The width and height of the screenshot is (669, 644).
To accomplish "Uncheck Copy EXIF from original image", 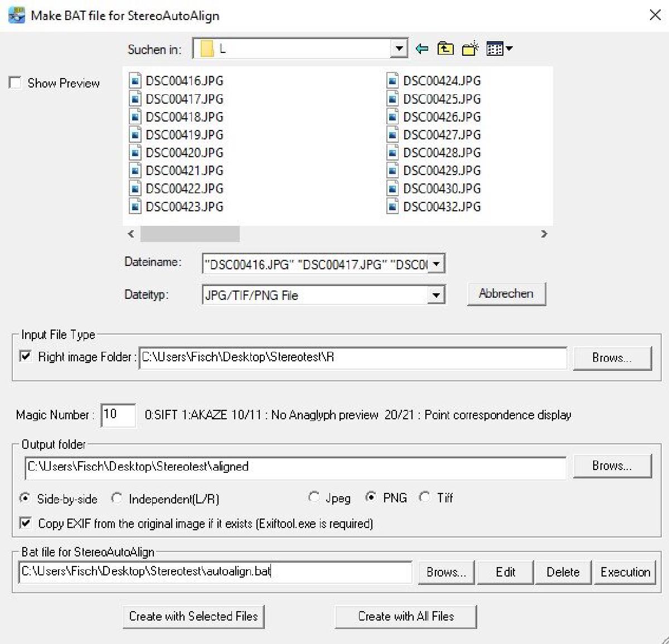I will click(x=26, y=523).
